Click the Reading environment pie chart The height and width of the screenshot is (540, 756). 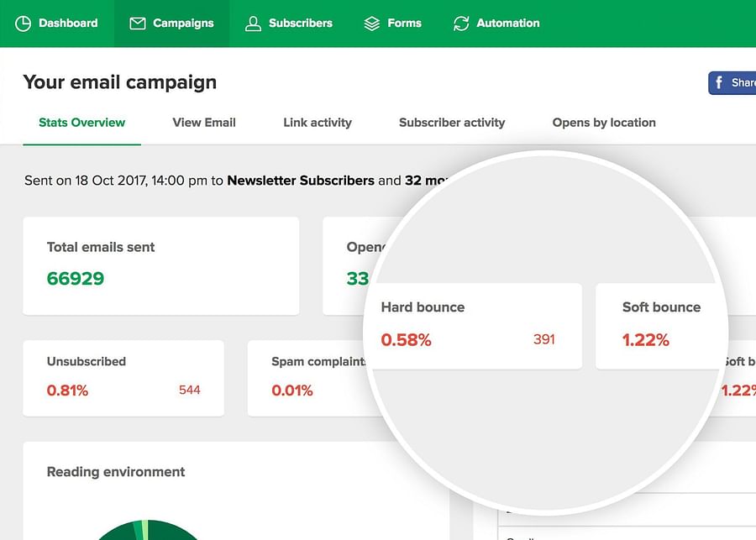click(147, 531)
